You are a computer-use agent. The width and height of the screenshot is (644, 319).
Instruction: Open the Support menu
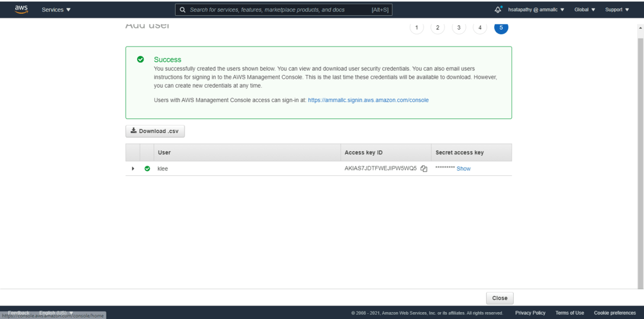[x=617, y=10]
